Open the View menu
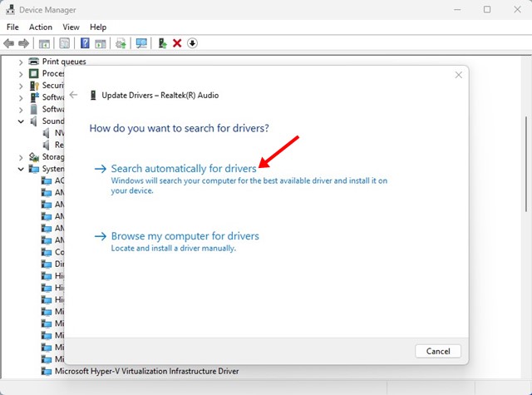Viewport: 532px width, 395px height. [x=71, y=27]
